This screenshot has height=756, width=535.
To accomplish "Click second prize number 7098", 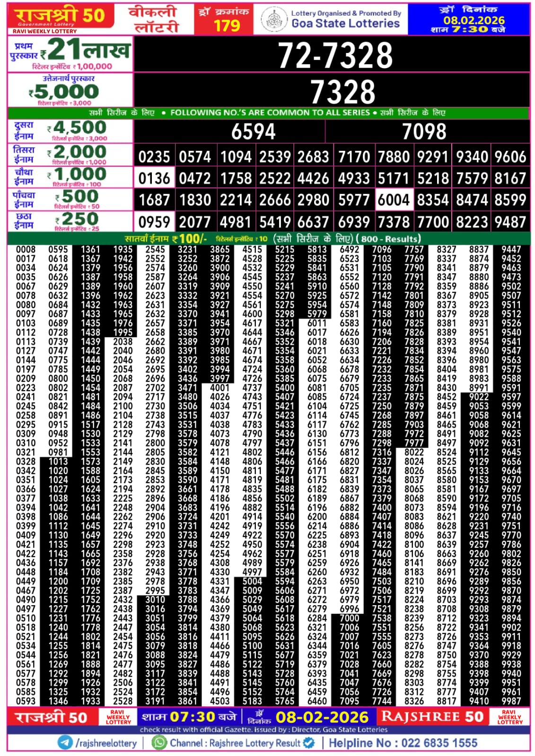I will (424, 131).
